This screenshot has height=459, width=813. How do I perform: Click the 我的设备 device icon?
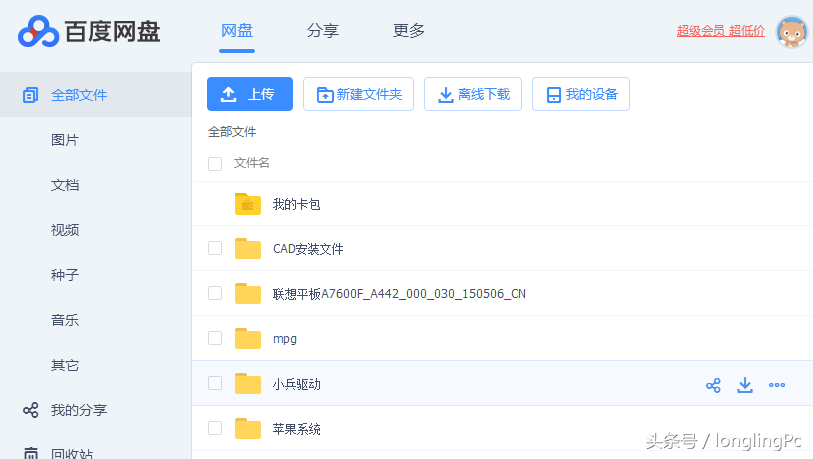pyautogui.click(x=554, y=94)
